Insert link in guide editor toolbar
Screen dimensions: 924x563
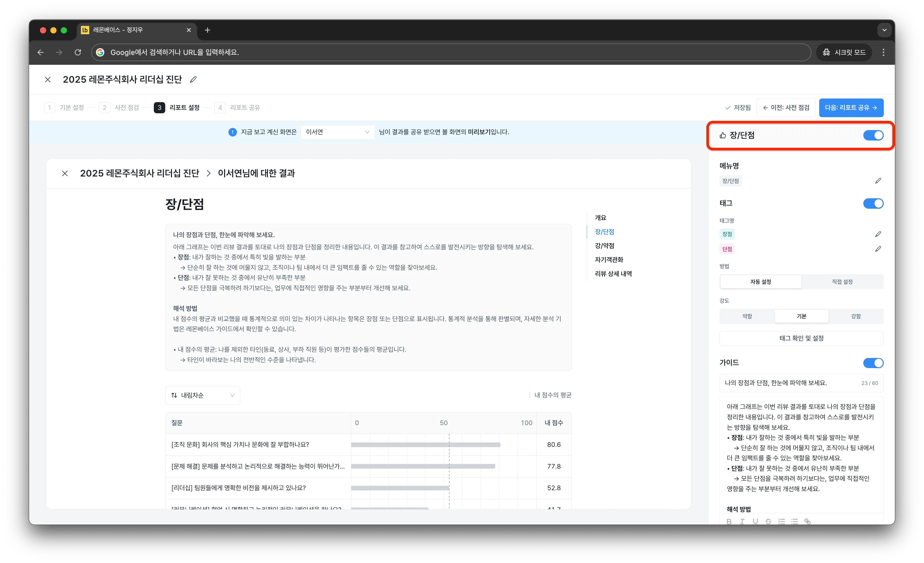(x=807, y=521)
